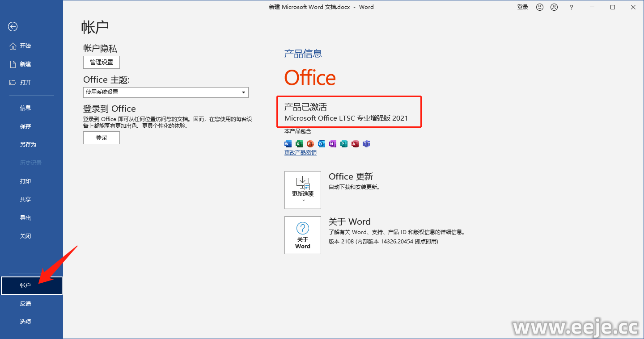
Task: Click the back arrow icon
Action: (x=13, y=27)
